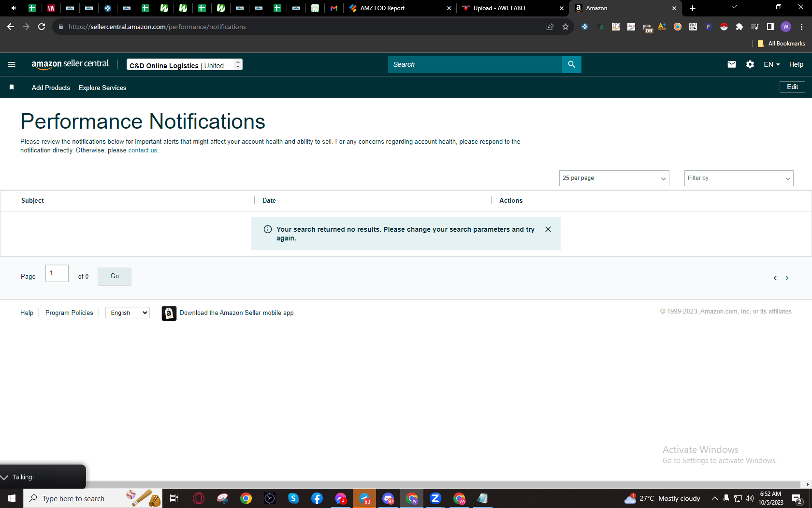The height and width of the screenshot is (508, 812).
Task: Open the settings gear in Seller Central
Action: point(750,64)
